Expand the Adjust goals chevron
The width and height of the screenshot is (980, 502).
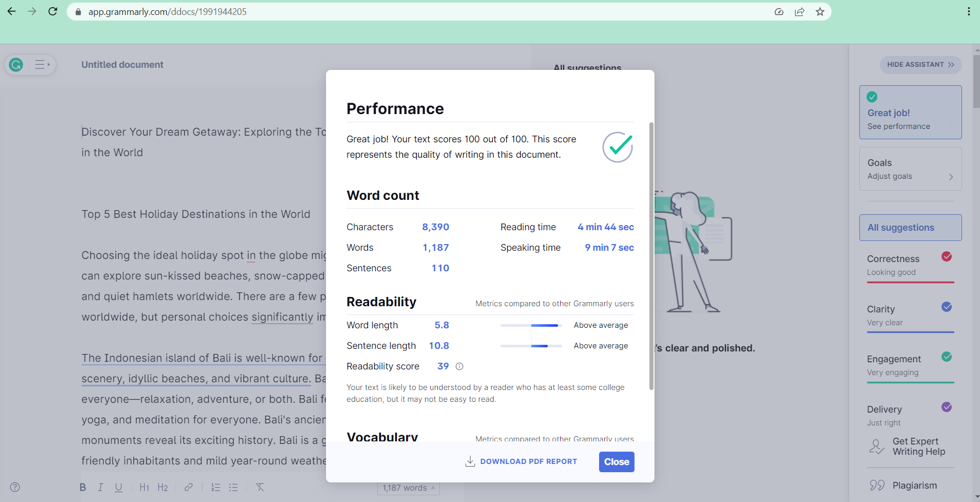[951, 177]
